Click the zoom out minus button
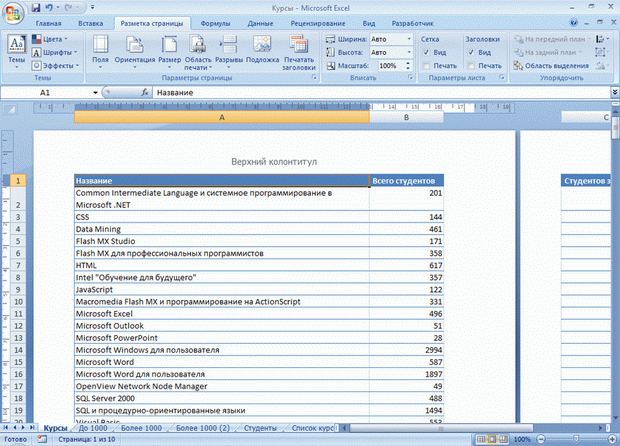 click(541, 439)
